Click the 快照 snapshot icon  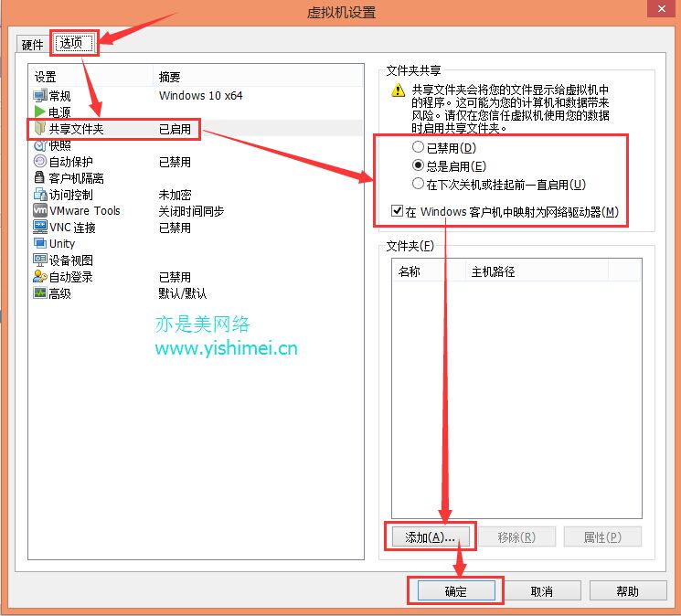pos(40,145)
